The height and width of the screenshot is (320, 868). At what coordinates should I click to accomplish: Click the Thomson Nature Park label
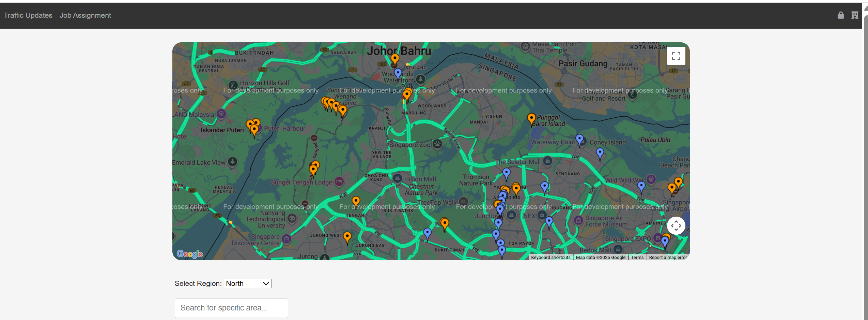click(x=476, y=180)
